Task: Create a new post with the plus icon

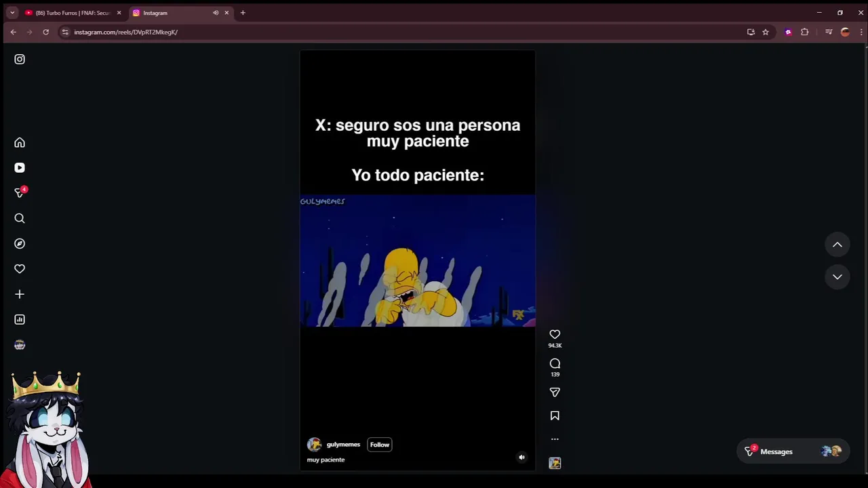Action: 20,294
